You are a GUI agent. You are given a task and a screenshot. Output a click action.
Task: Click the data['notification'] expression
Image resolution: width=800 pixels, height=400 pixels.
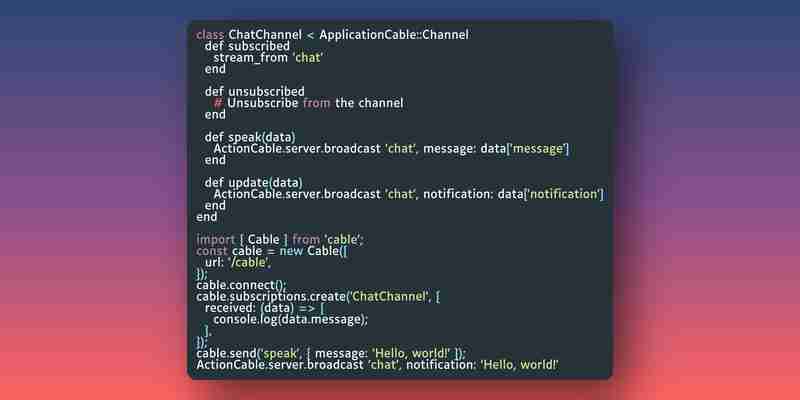click(x=551, y=194)
